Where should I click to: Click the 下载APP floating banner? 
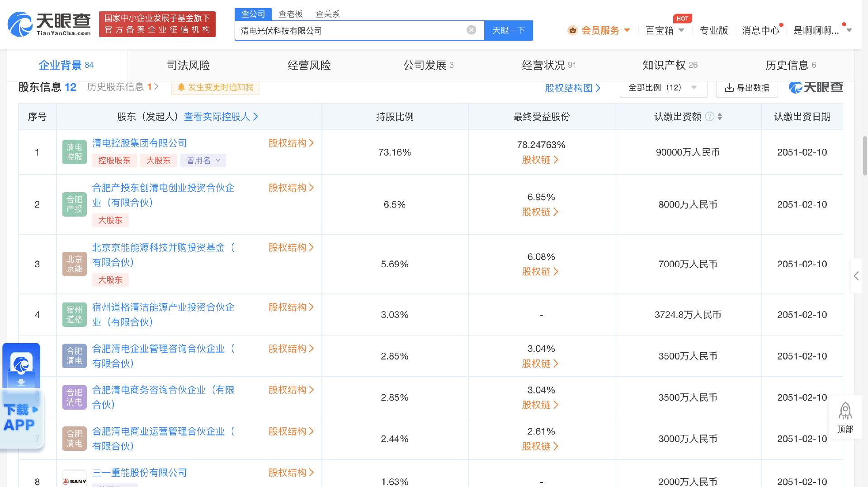[x=21, y=396]
